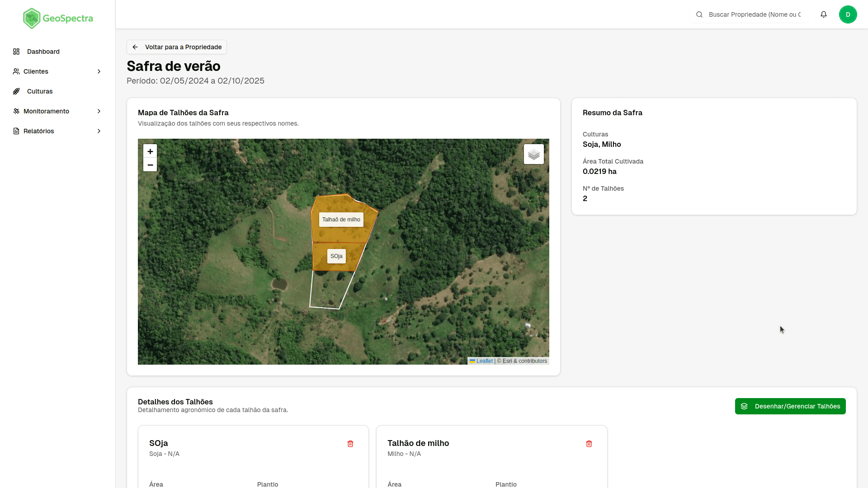This screenshot has height=488, width=868.
Task: Open Dashboard from the sidebar
Action: click(x=43, y=52)
